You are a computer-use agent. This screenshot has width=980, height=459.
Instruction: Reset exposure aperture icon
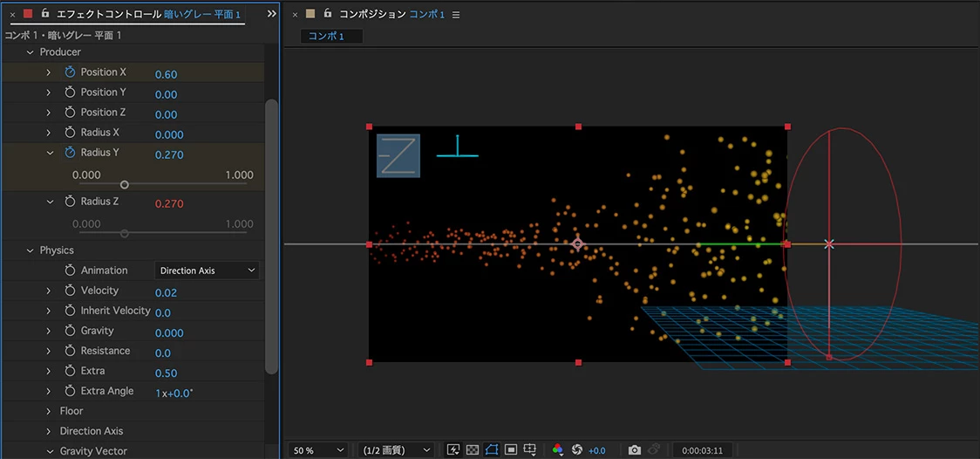point(577,449)
